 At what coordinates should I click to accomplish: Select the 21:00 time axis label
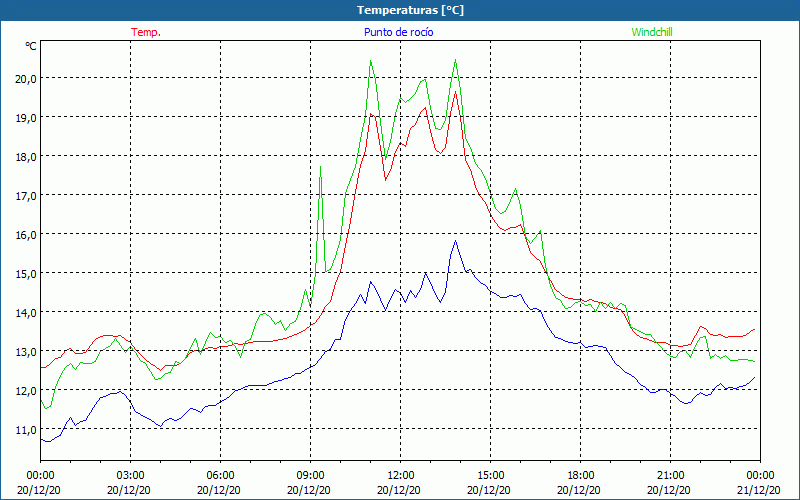pos(670,475)
